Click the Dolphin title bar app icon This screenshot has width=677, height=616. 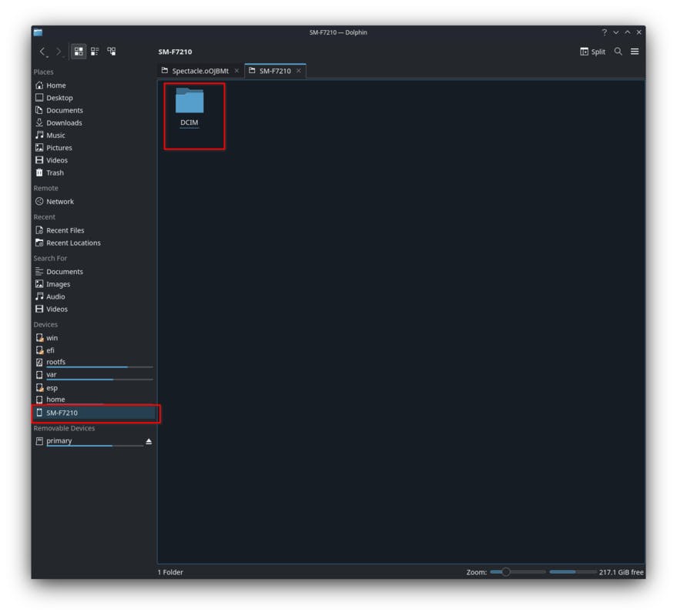tap(38, 32)
